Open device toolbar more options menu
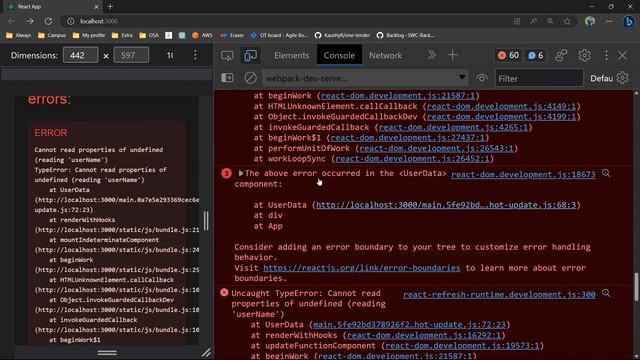Screen dimensions: 640x360 point(195,55)
